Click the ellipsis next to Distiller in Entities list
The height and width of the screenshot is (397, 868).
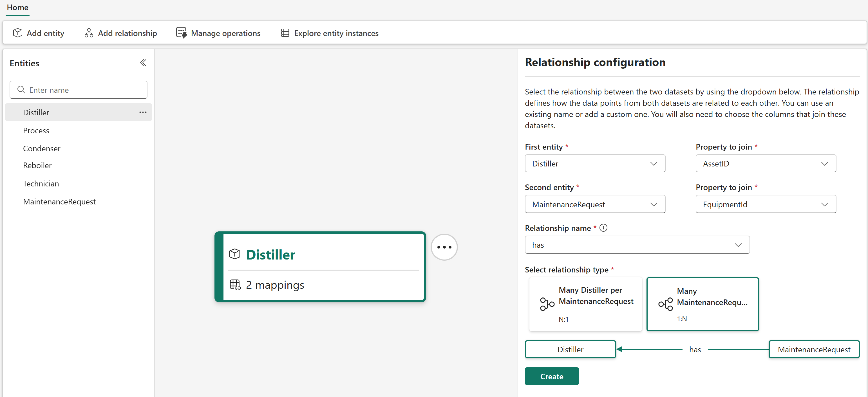pos(143,112)
